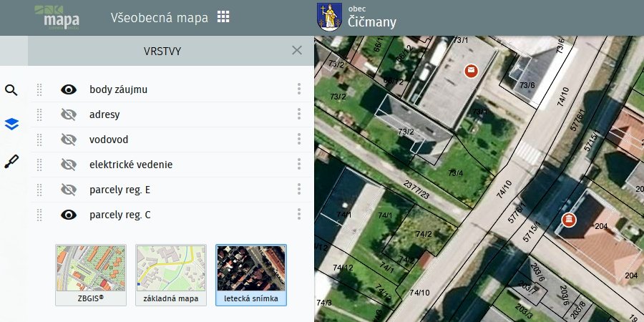Click the drag handle of parcely reg. C

(39, 215)
